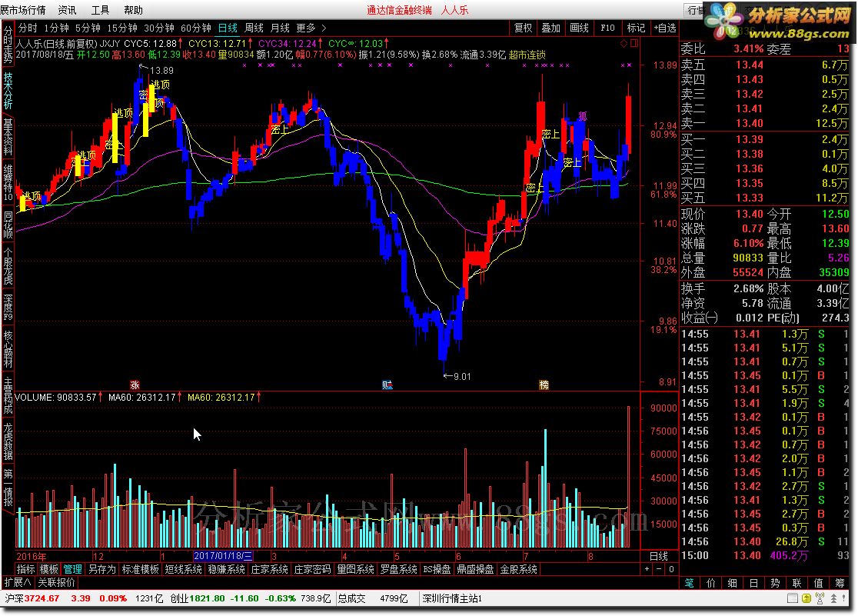Click the antenna connection status icon
Image resolution: width=858 pixels, height=616 pixels.
coord(820,598)
